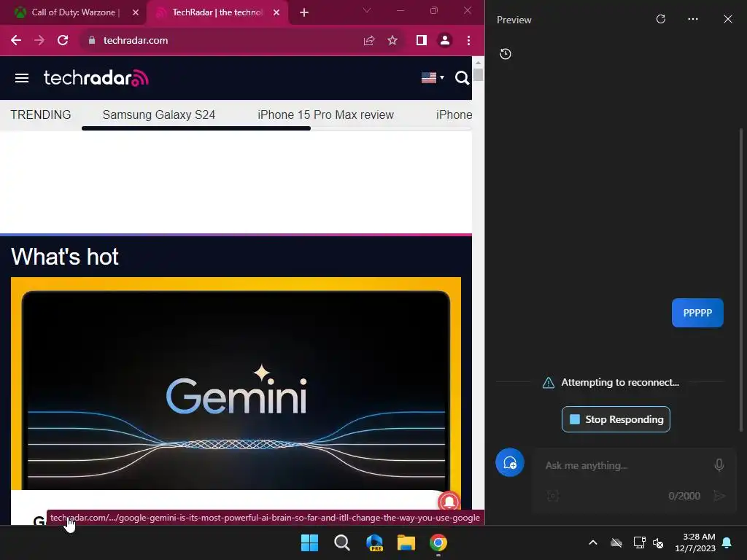Click the muted volume tray icon
Viewport: 747px width, 560px height.
[659, 542]
